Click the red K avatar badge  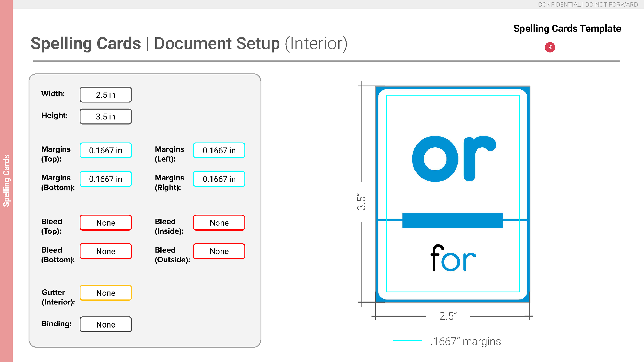point(550,47)
